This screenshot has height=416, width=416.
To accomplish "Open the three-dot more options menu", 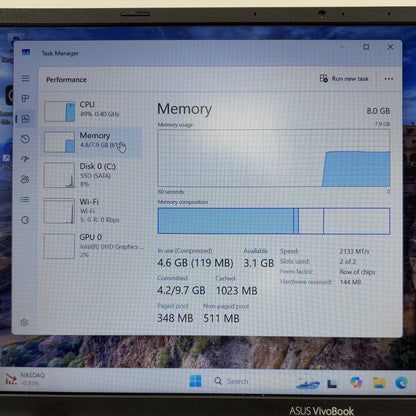I will 389,79.
